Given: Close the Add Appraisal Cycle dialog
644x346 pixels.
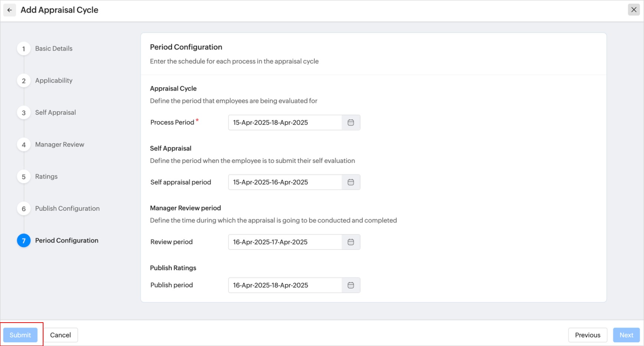Looking at the screenshot, I should coord(634,10).
